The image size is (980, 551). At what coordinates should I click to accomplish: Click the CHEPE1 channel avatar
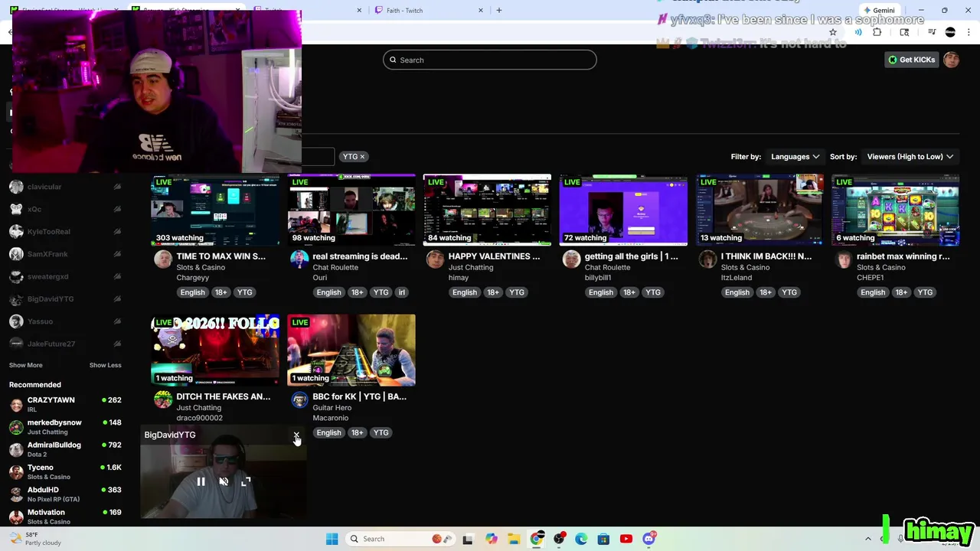click(843, 259)
